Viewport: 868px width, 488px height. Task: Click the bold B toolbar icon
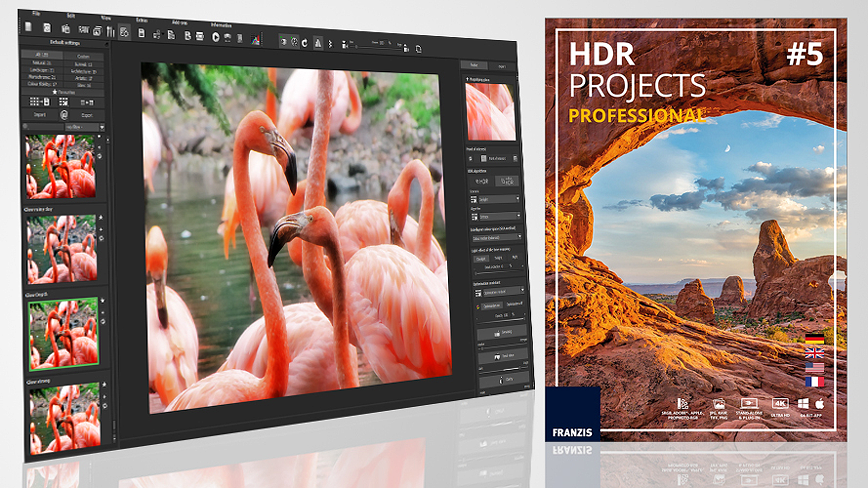coord(188,35)
